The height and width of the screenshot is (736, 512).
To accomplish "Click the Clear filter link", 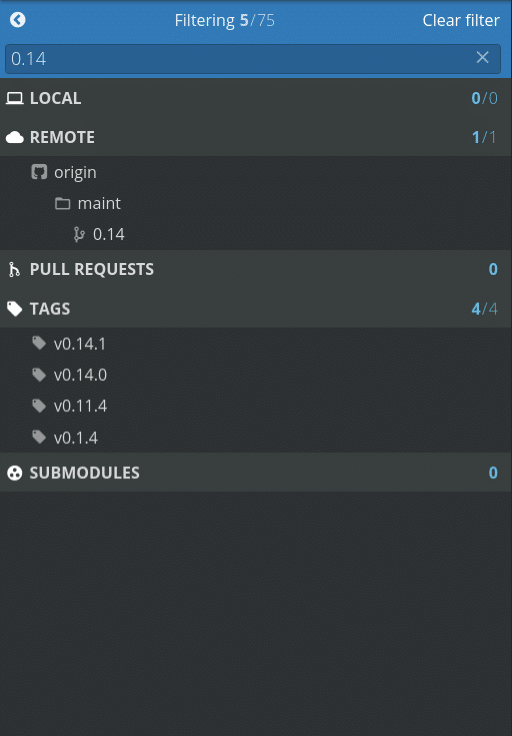I will click(461, 20).
